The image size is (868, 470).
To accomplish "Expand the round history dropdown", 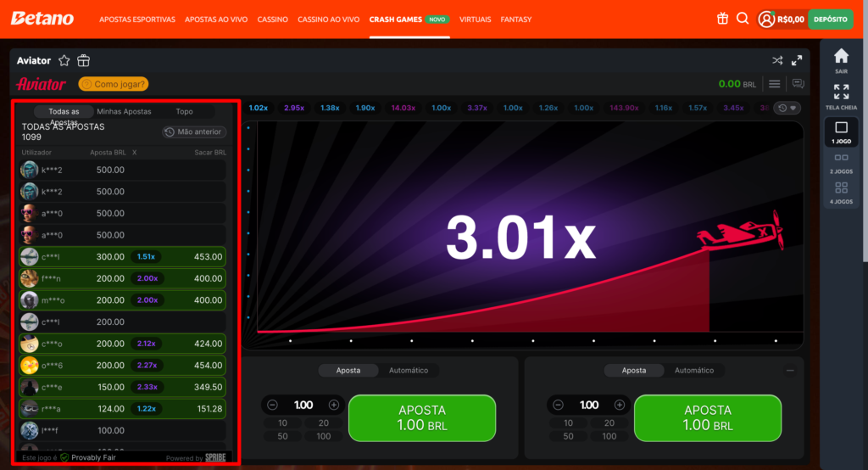I will click(x=787, y=108).
